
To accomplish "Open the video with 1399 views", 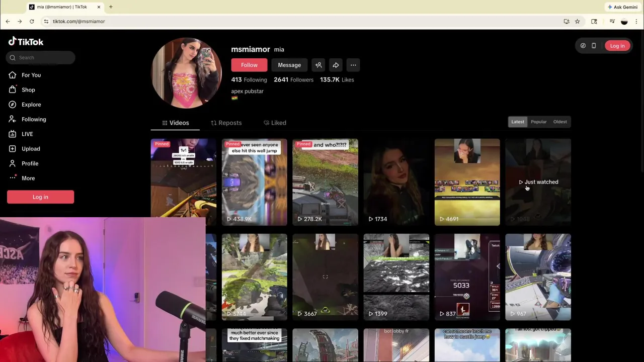I will [396, 277].
